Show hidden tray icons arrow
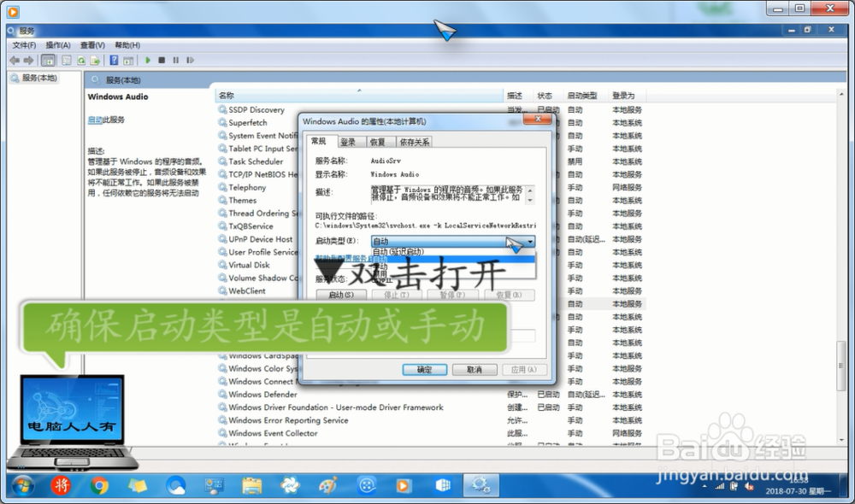Screen dimensions: 855x504 pos(705,486)
